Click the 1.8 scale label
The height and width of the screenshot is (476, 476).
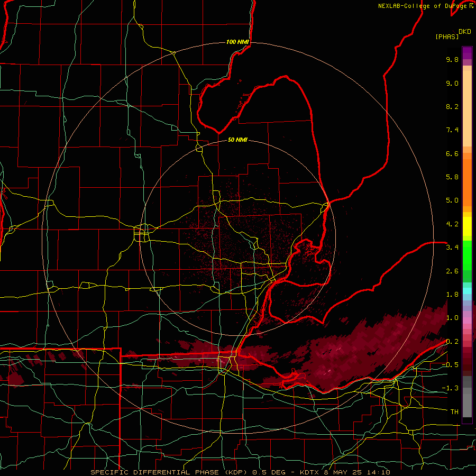(452, 295)
